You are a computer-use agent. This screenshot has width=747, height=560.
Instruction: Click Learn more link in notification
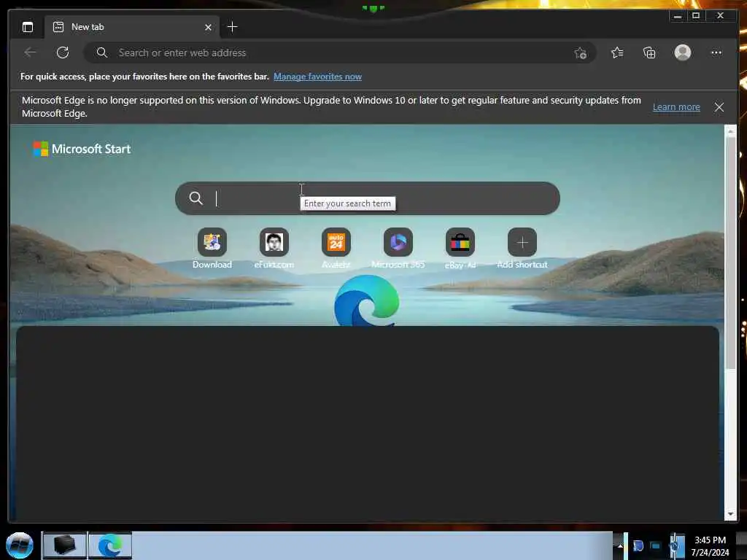[x=676, y=107]
